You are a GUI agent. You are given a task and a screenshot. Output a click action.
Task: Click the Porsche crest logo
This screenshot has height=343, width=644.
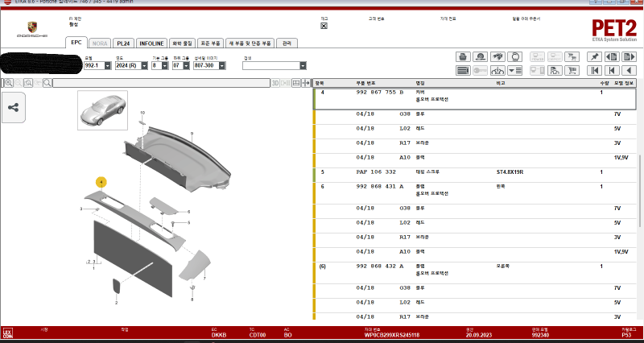pyautogui.click(x=32, y=27)
